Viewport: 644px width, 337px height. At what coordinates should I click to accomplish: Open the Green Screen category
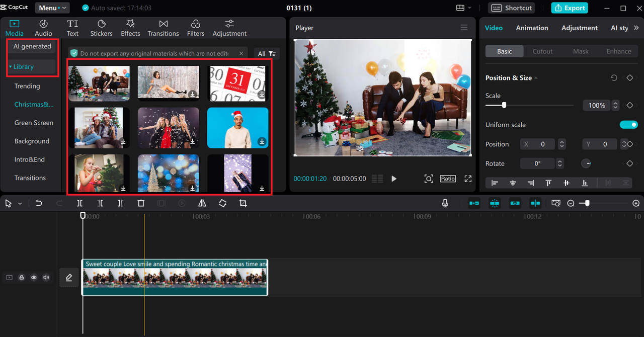pyautogui.click(x=34, y=123)
